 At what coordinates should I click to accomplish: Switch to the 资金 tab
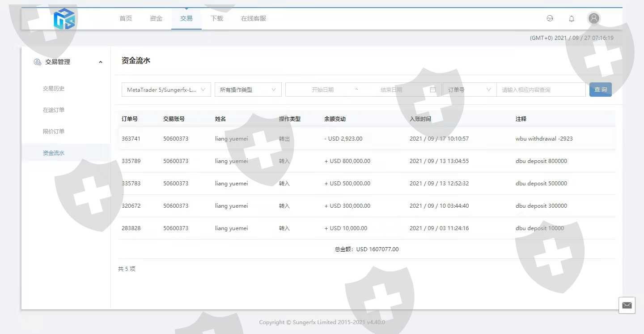[x=156, y=18]
